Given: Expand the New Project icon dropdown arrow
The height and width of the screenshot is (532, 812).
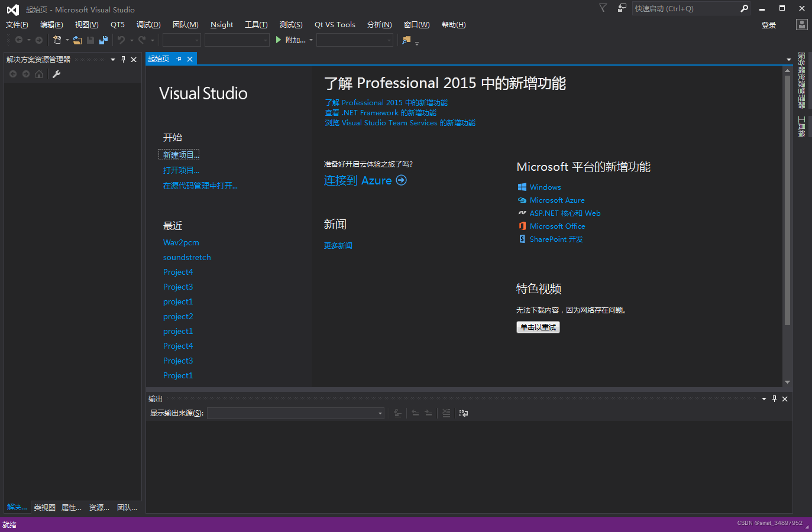Looking at the screenshot, I should click(67, 40).
